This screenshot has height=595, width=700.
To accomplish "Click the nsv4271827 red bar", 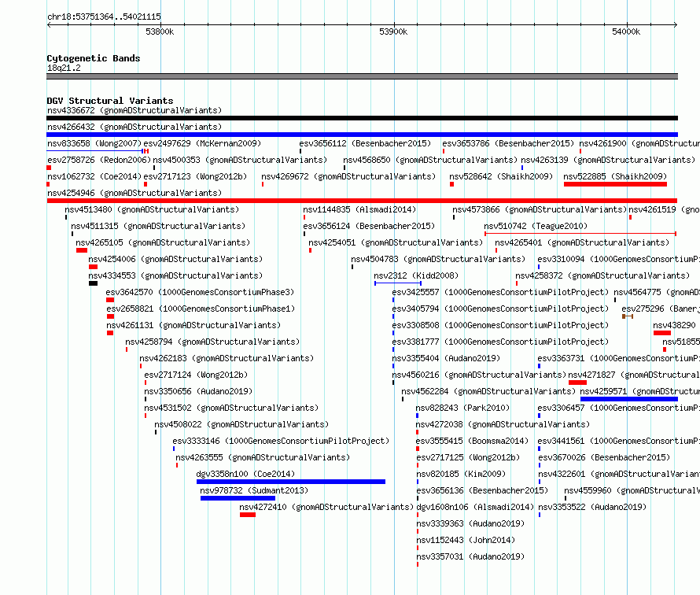I will coord(577,382).
